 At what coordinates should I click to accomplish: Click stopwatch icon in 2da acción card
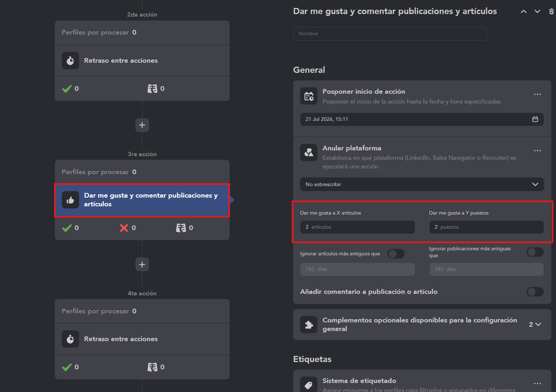coord(70,61)
